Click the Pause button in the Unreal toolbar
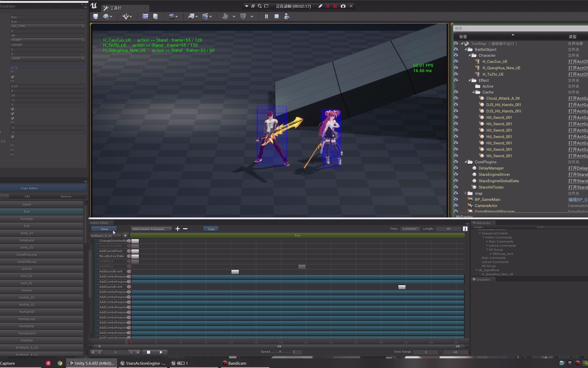Screen dimensions: 588x368 (266, 16)
